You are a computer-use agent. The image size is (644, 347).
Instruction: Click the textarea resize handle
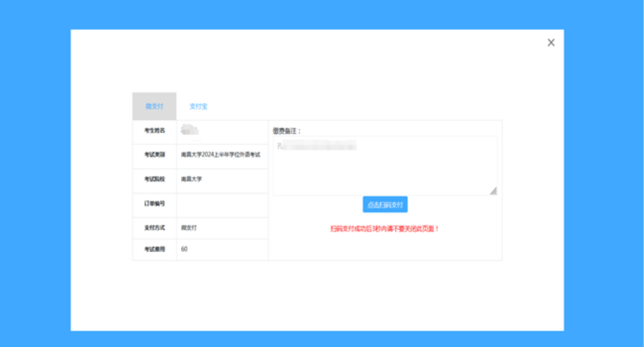pos(493,191)
